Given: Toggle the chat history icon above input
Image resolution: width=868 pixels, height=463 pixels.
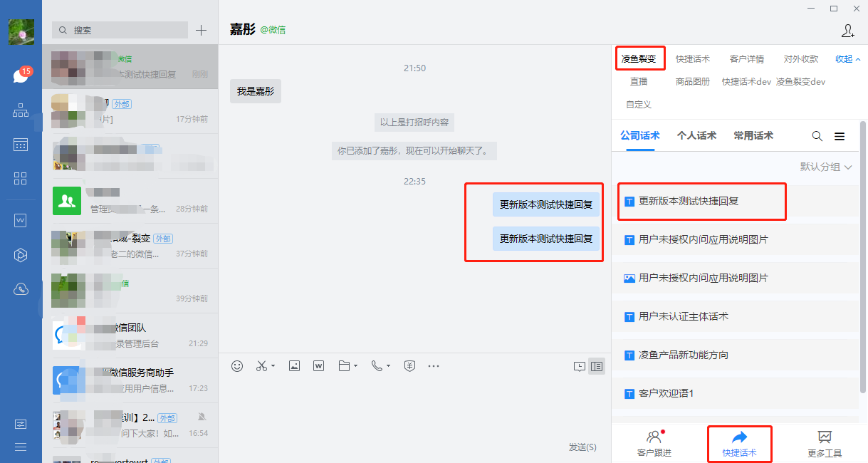Looking at the screenshot, I should (x=580, y=366).
